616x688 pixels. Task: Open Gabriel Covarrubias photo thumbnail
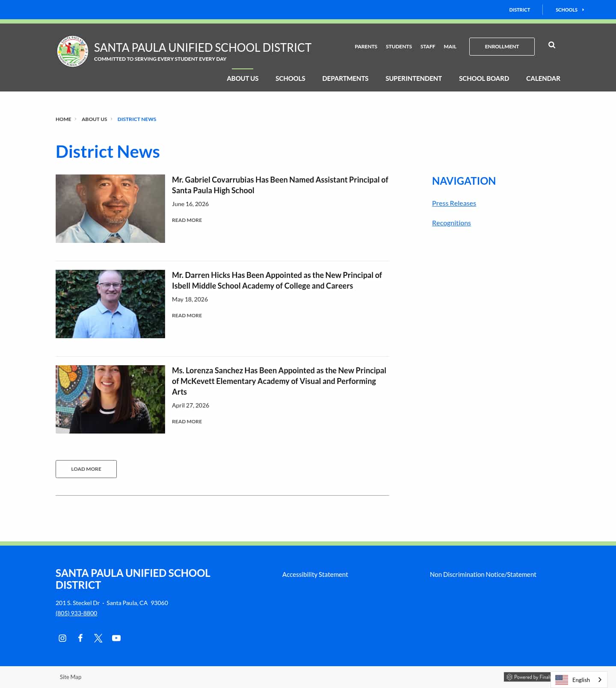click(x=110, y=209)
